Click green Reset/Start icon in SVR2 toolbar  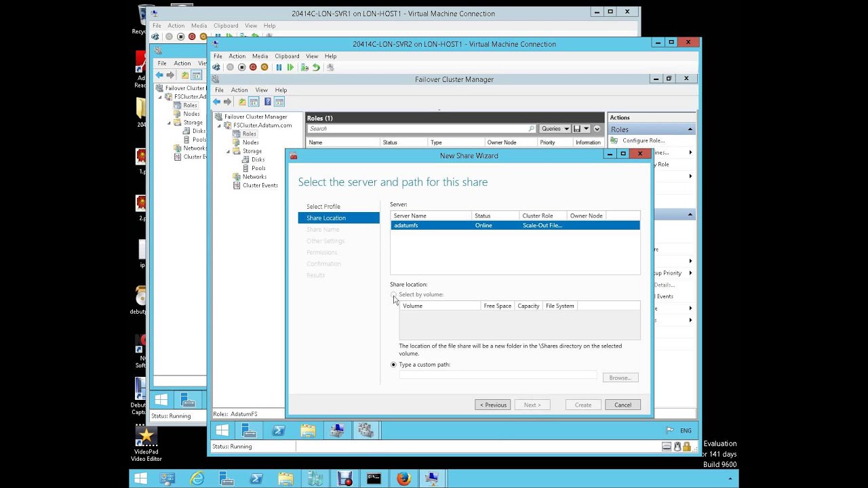[290, 67]
